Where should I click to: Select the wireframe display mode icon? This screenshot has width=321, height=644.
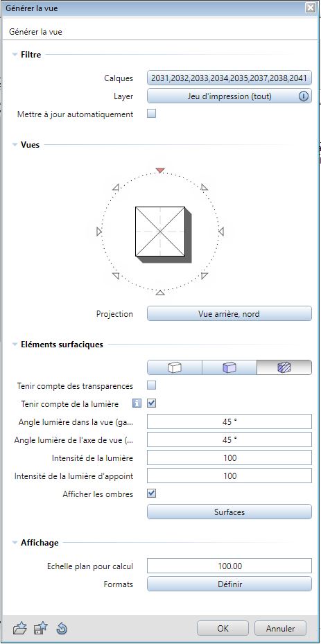(175, 367)
